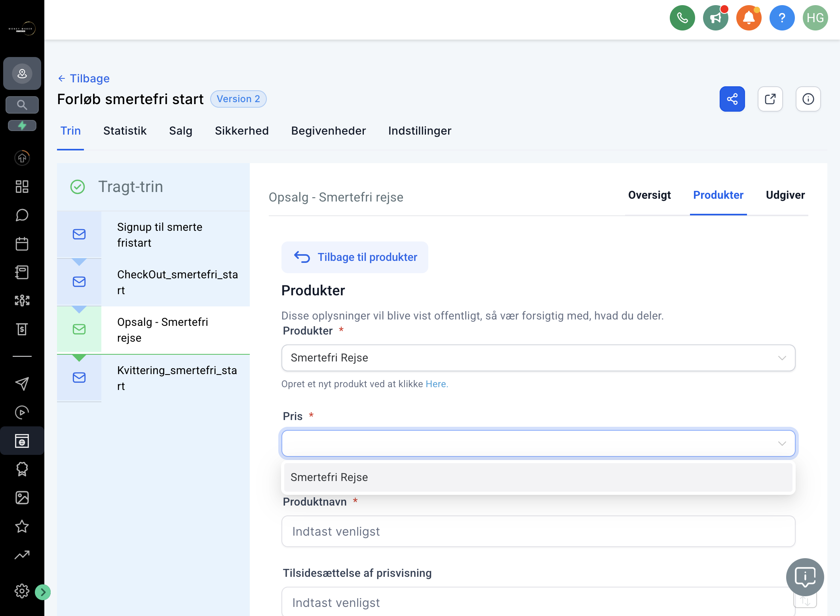Click the badge award icon in sidebar
Viewport: 840px width, 616px height.
[22, 469]
